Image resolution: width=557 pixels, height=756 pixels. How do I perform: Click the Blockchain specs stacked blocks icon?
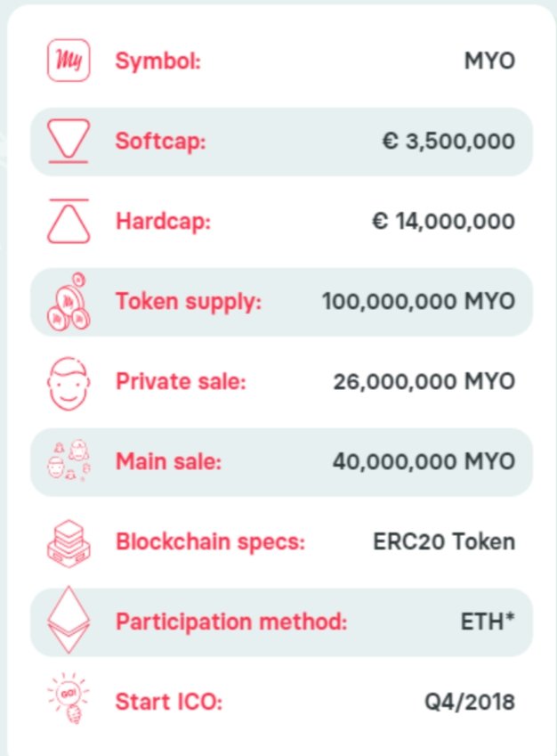(x=69, y=541)
